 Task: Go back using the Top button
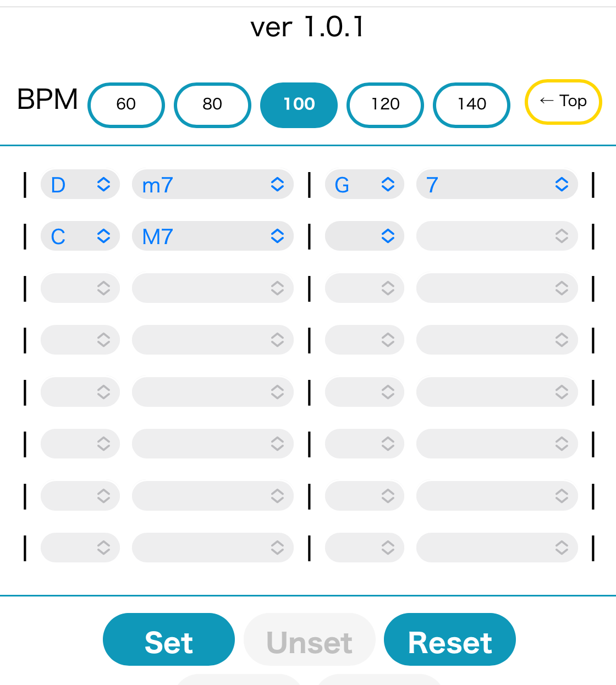pos(563,102)
